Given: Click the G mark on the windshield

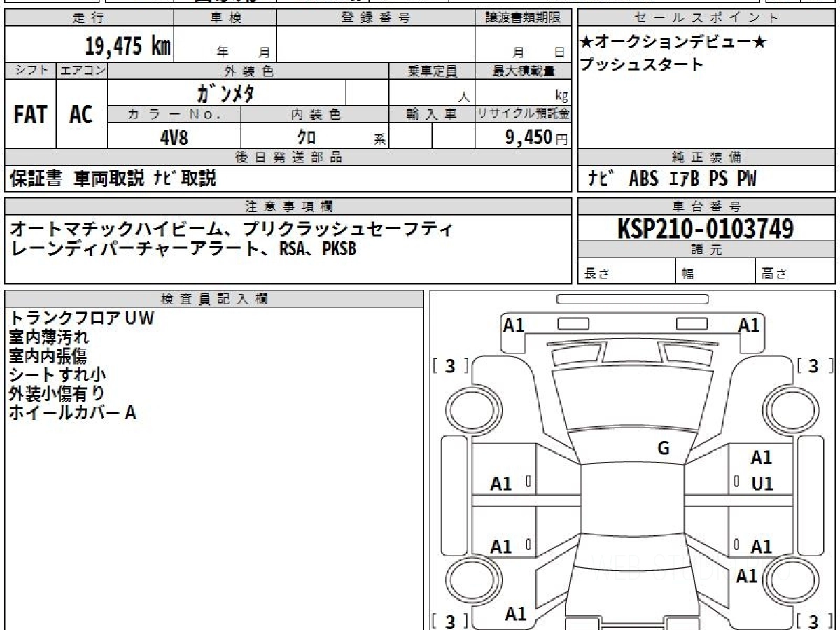Looking at the screenshot, I should 664,449.
